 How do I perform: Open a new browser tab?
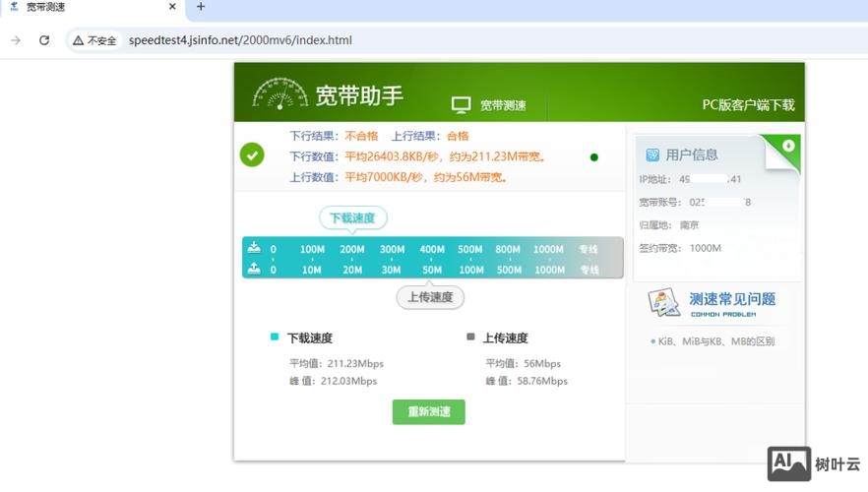201,7
